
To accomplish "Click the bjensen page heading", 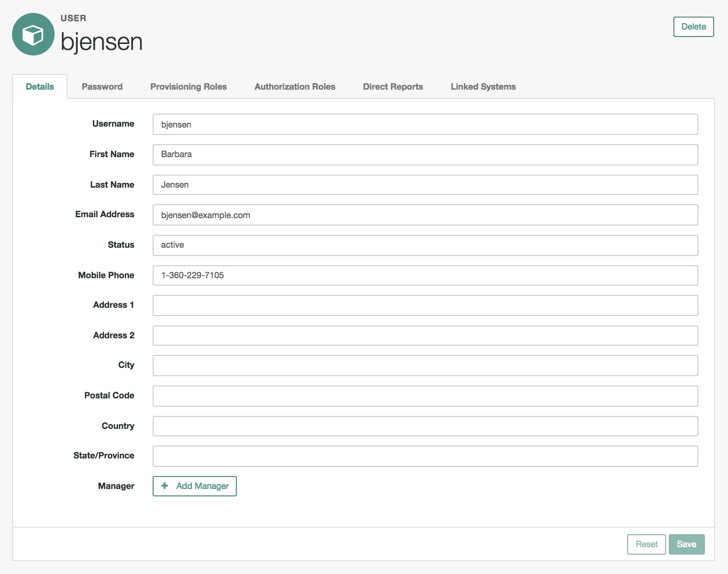I will click(x=101, y=42).
